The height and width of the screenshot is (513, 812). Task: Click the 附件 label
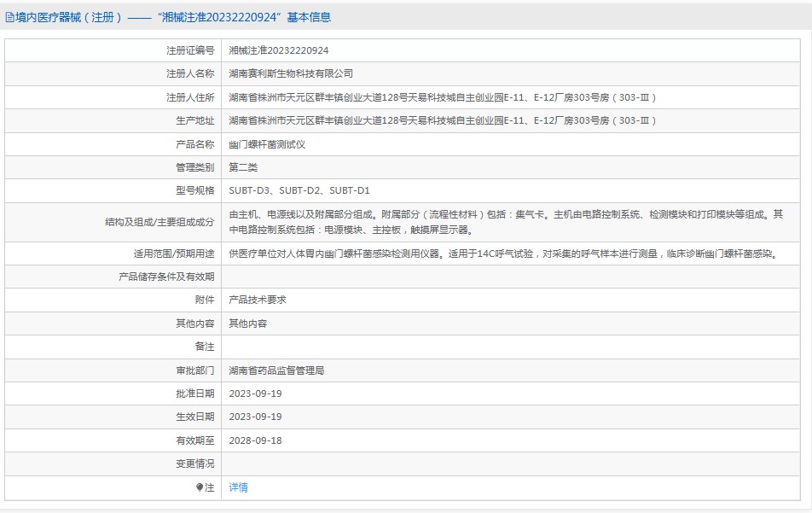pyautogui.click(x=205, y=300)
